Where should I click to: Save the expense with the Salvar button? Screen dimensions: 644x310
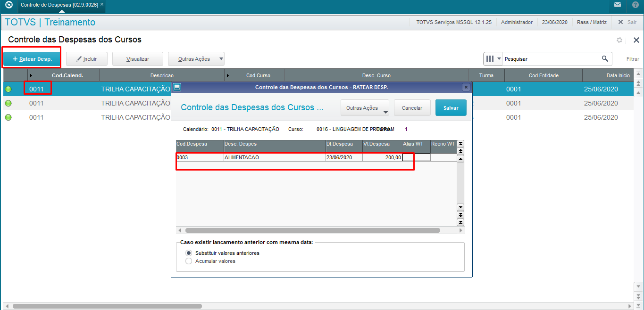pyautogui.click(x=451, y=108)
